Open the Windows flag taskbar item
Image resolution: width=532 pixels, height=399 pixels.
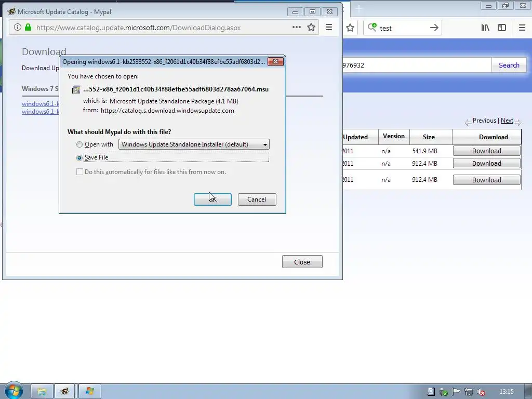(x=90, y=391)
